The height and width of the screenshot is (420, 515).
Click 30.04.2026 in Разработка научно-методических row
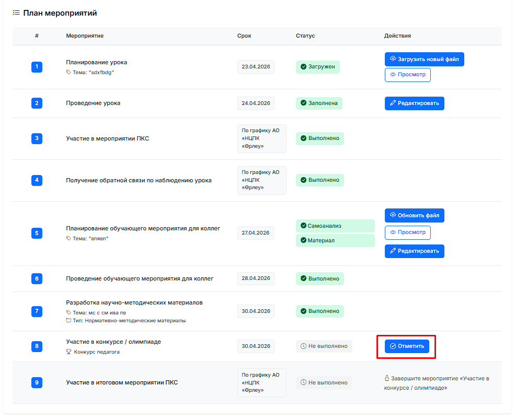point(256,311)
